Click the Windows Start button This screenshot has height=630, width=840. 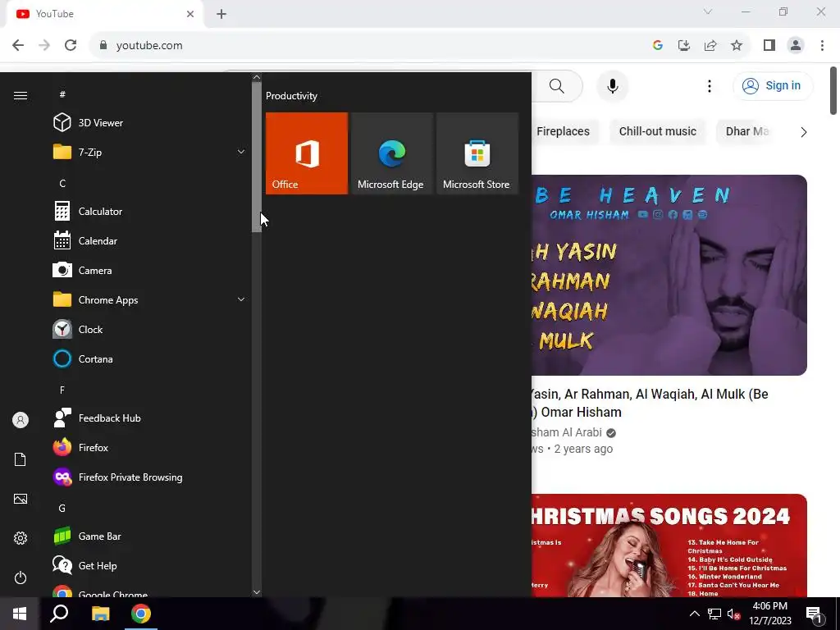[20, 614]
